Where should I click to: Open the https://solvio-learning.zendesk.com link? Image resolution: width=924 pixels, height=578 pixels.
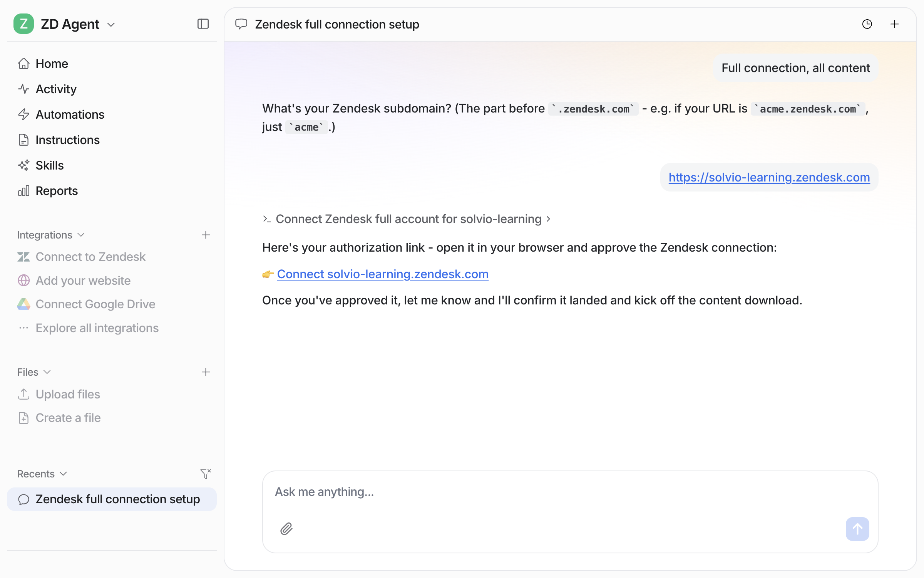coord(769,177)
